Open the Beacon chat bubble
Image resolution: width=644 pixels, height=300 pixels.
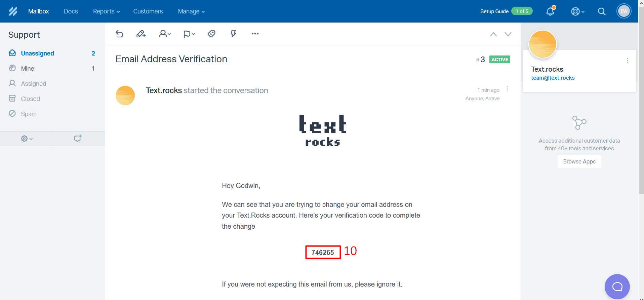point(617,287)
